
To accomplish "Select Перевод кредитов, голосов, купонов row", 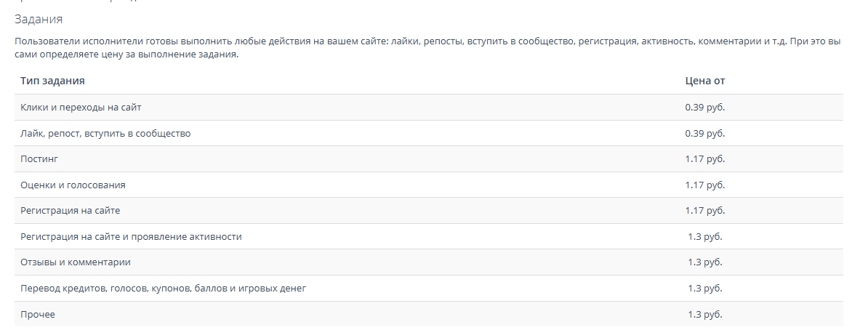I will click(x=428, y=289).
